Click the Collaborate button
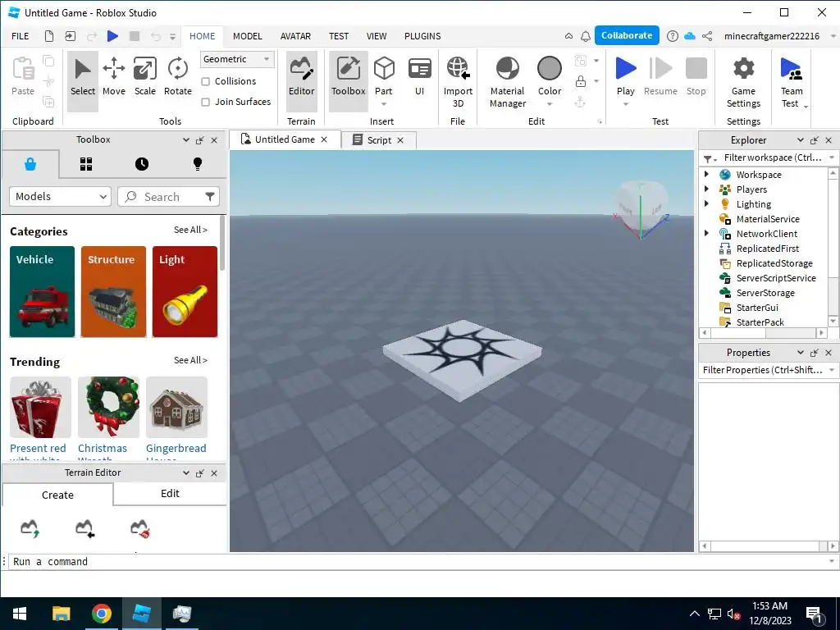The image size is (840, 630). coord(627,35)
